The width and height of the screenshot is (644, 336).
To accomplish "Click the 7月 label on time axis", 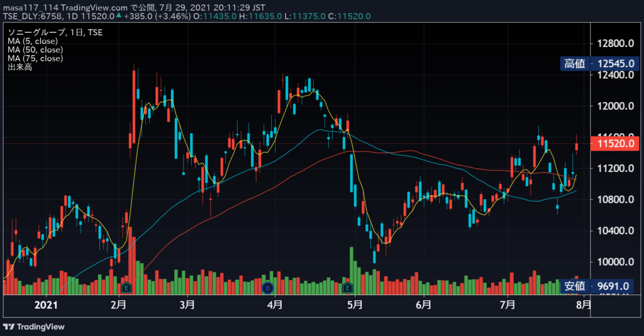I will point(508,305).
